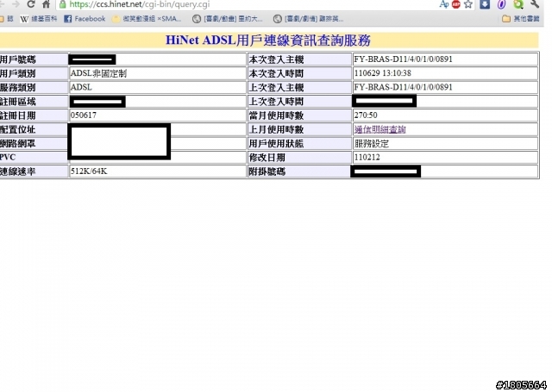Click the 本次登入時間 label cell
This screenshot has height=392, width=552.
click(299, 73)
